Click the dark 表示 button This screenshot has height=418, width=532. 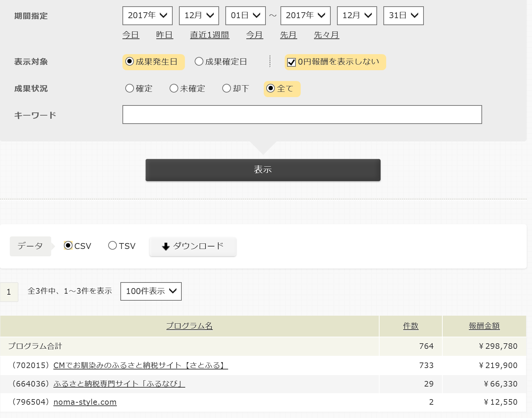[263, 170]
